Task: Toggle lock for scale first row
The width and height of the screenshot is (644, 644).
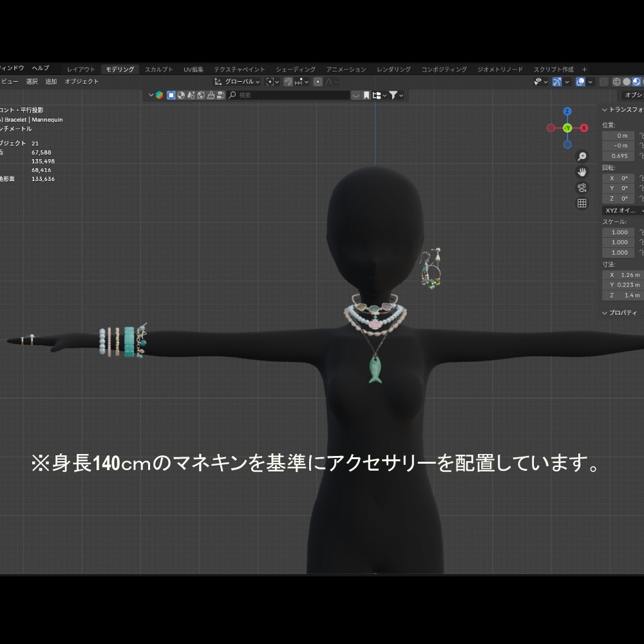Action: pyautogui.click(x=641, y=232)
